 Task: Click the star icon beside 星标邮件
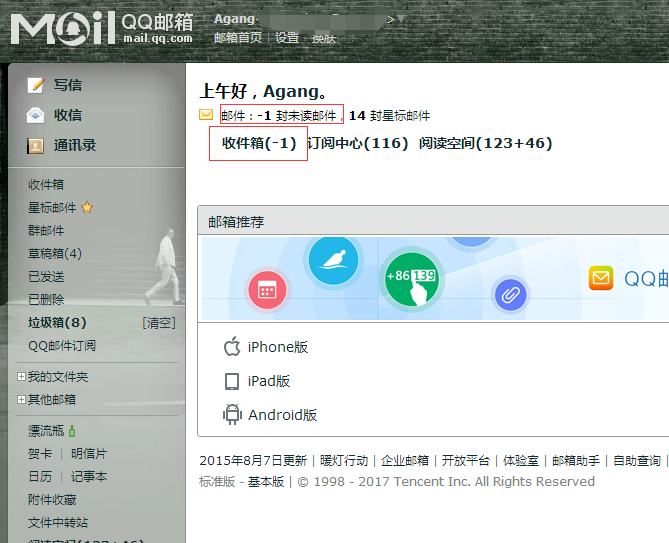pyautogui.click(x=87, y=207)
